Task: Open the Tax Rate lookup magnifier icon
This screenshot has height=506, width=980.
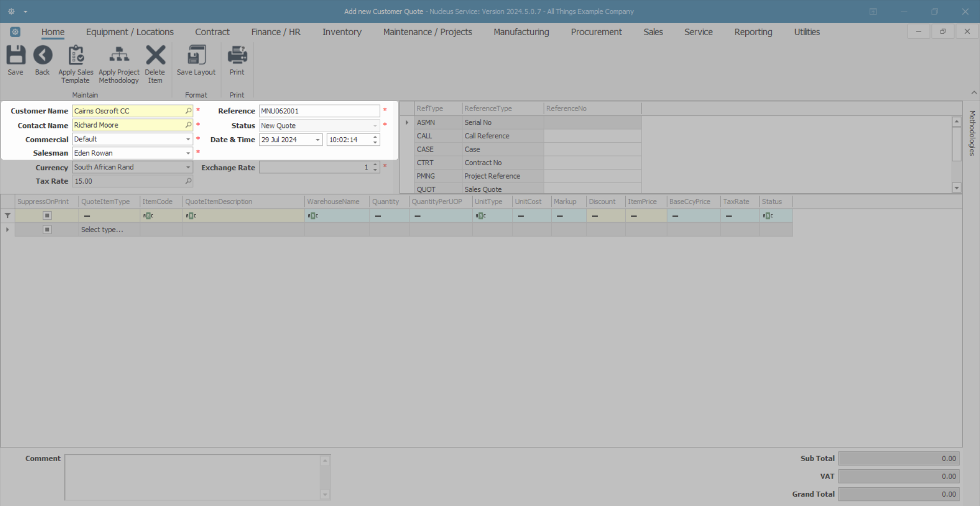Action: tap(188, 181)
